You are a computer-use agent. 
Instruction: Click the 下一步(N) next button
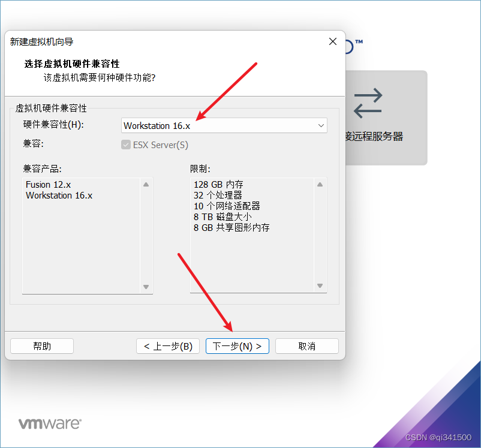(x=238, y=346)
